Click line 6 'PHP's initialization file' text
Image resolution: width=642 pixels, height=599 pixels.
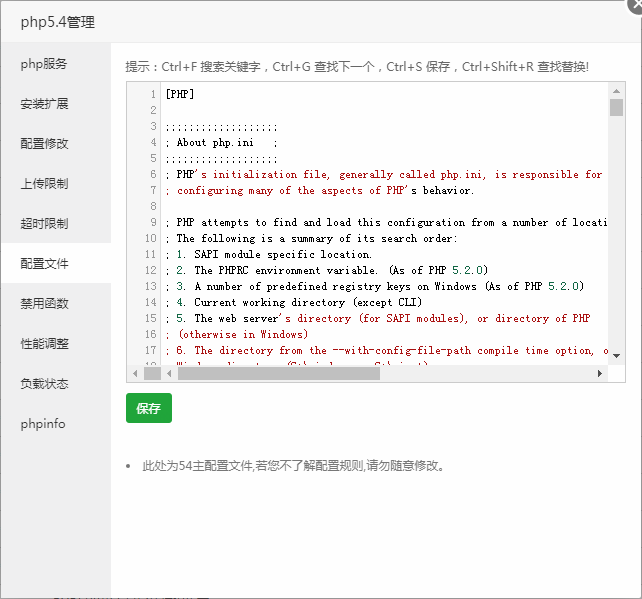coord(384,175)
